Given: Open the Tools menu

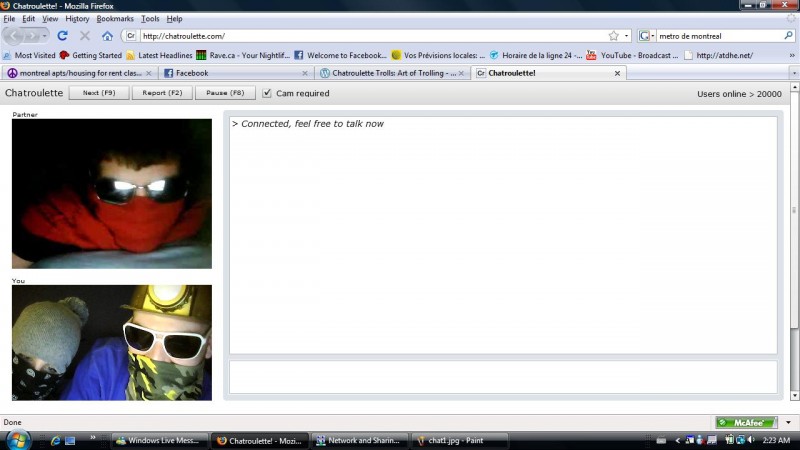Looking at the screenshot, I should tap(150, 18).
